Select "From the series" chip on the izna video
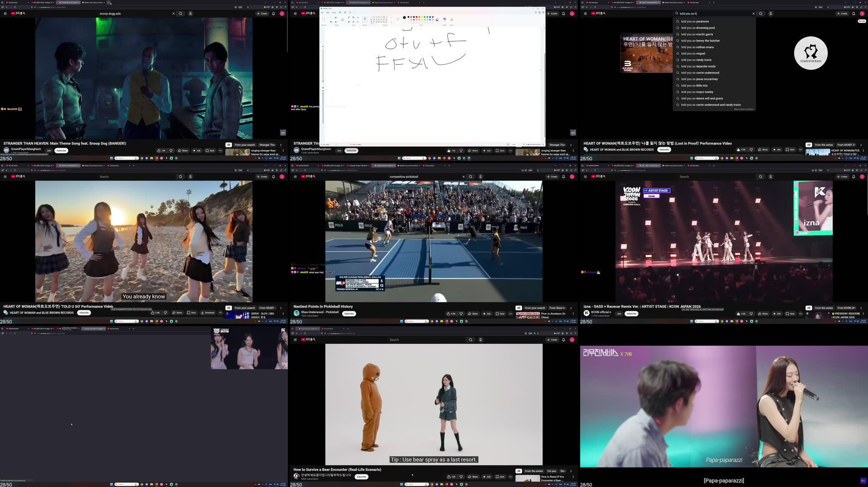 coord(824,308)
